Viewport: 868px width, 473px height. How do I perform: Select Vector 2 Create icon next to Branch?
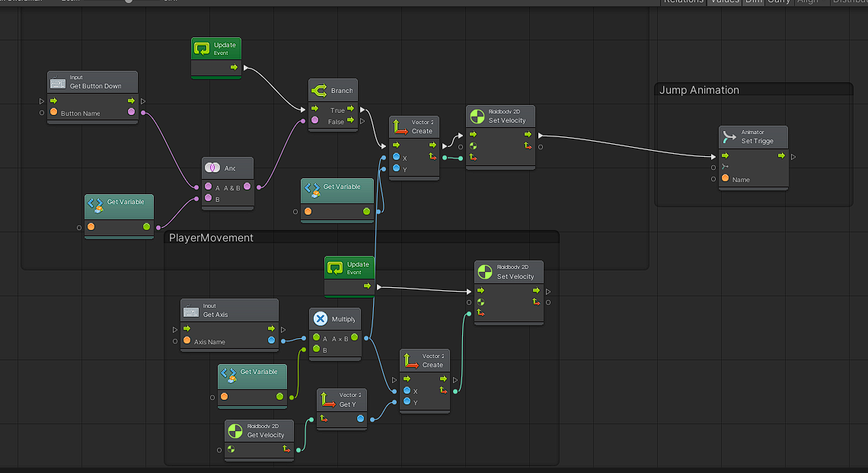click(400, 127)
